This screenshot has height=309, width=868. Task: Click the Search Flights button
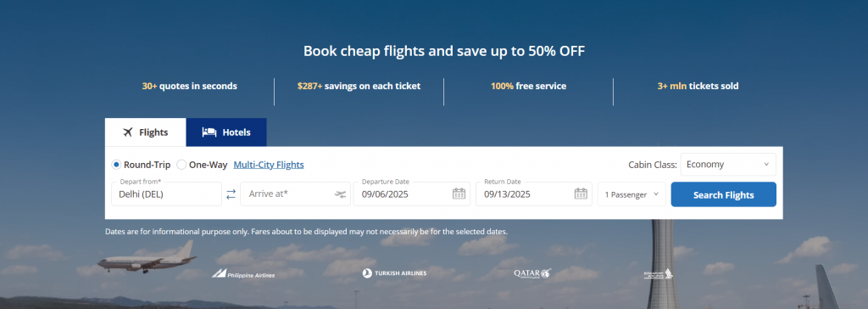(x=724, y=194)
